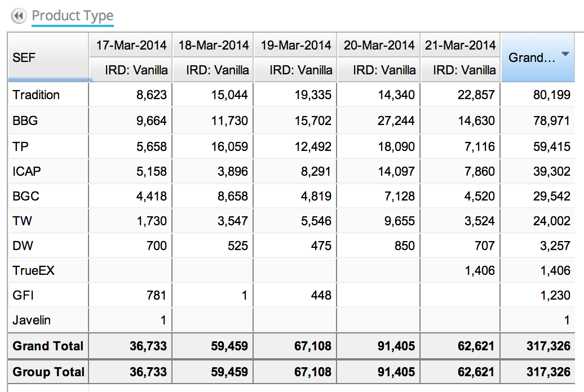Image resolution: width=584 pixels, height=392 pixels.
Task: Click TW's 17-Mar value 1,730
Action: 152,221
